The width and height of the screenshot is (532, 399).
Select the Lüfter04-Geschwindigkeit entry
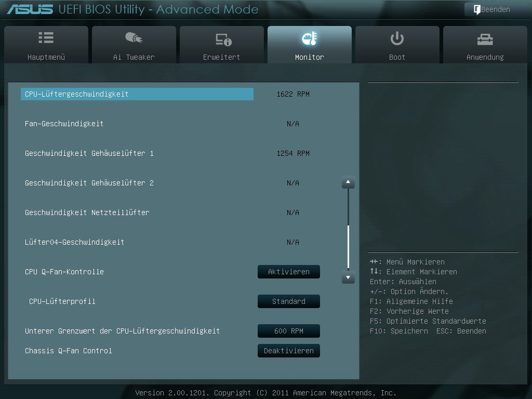tap(75, 242)
